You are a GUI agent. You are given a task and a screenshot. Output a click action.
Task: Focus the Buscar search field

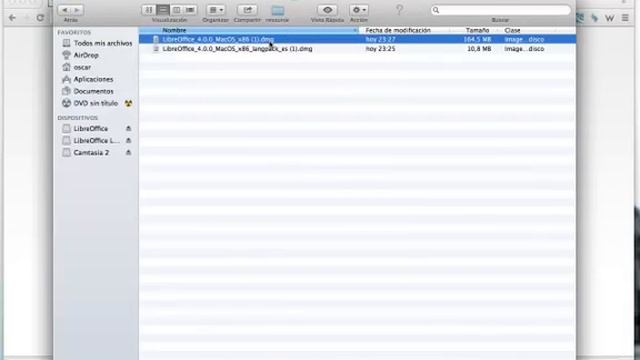coord(501,10)
